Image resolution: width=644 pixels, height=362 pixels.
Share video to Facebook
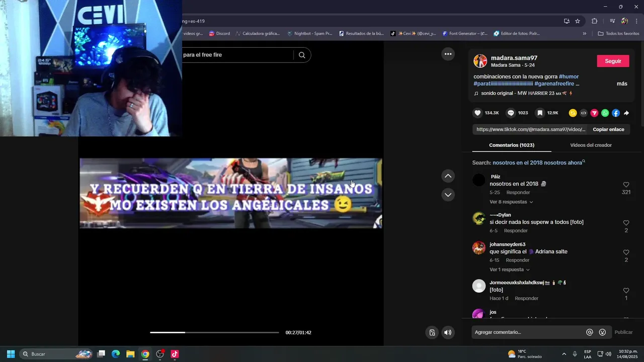(616, 113)
